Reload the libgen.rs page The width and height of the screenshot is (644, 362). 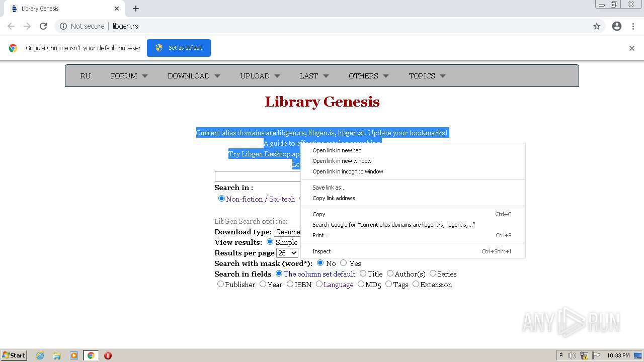[43, 26]
